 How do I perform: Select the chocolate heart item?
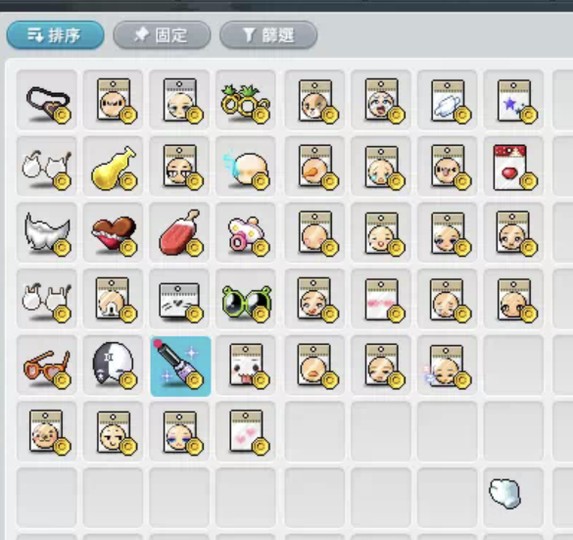tap(113, 232)
